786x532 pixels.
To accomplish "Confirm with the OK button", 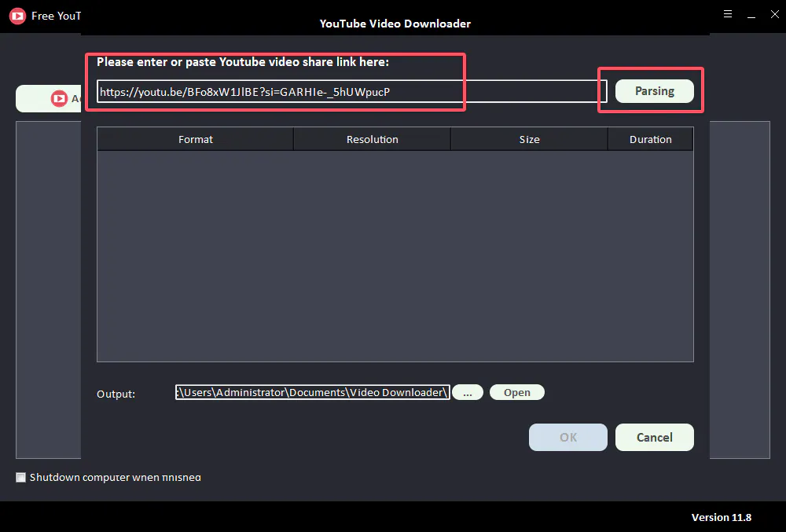I will click(568, 438).
